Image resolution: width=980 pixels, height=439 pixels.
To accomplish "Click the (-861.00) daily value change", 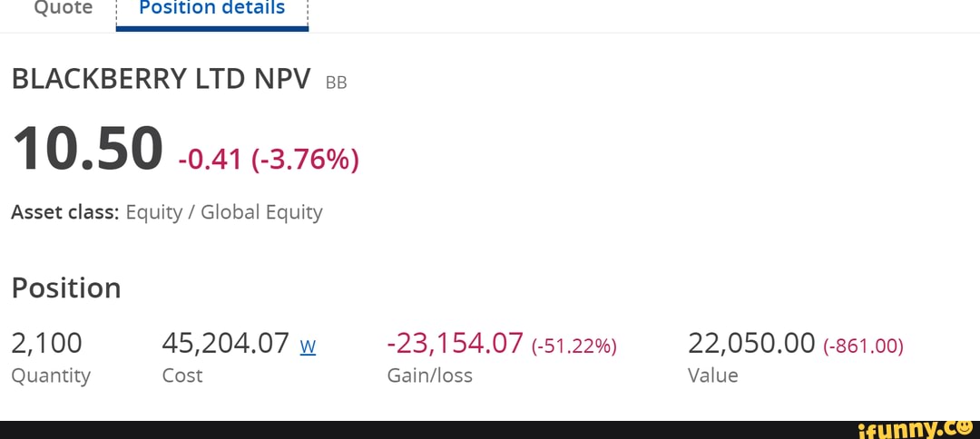I will click(x=863, y=346).
